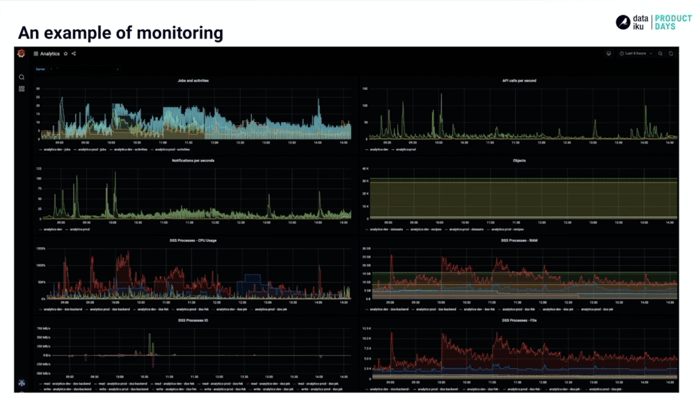The width and height of the screenshot is (700, 398).
Task: Click the share dashboard icon
Action: pos(74,54)
